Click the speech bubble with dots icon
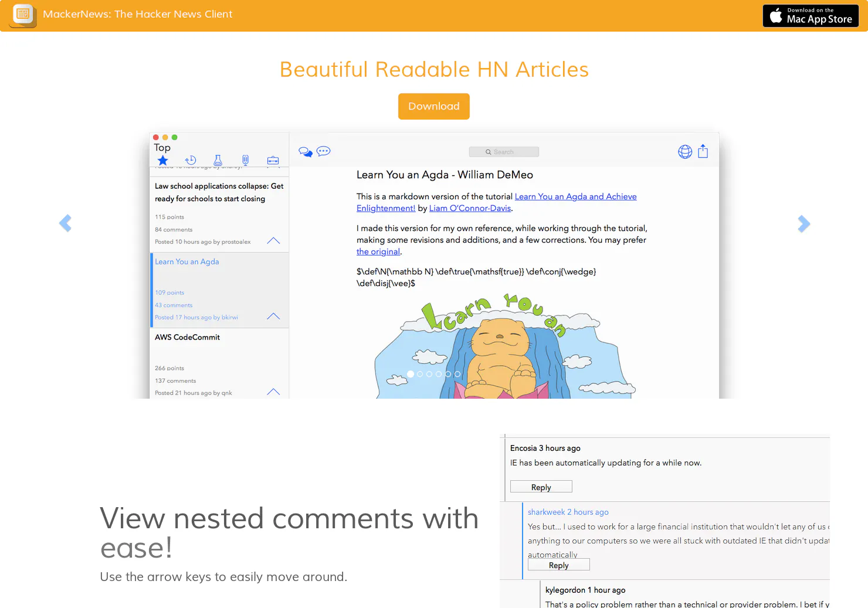The width and height of the screenshot is (868, 608). pos(323,151)
